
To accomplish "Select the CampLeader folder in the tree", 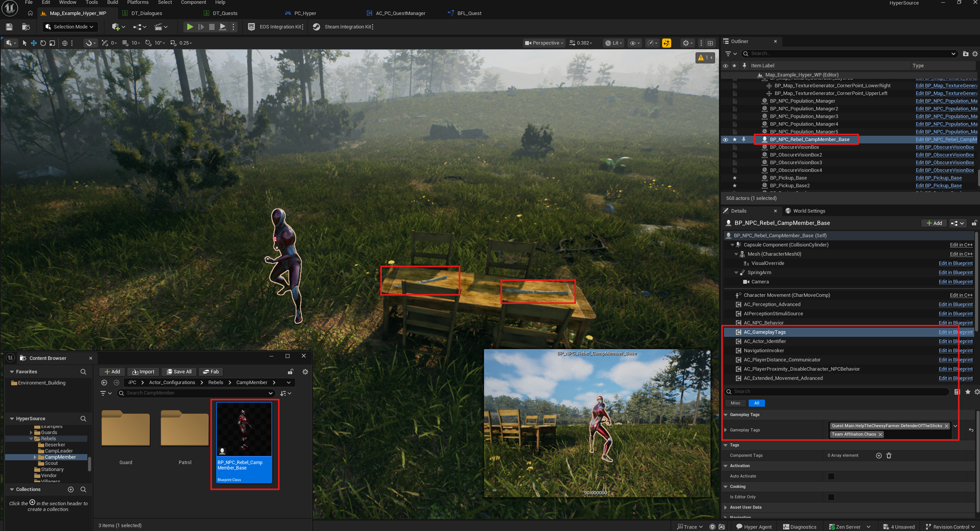I will [58, 451].
